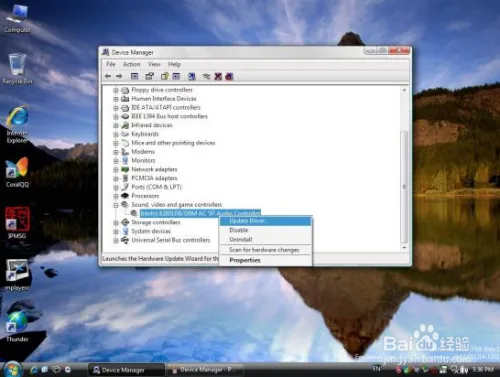Click the device tree vertical scrollbar thumb

pyautogui.click(x=404, y=187)
